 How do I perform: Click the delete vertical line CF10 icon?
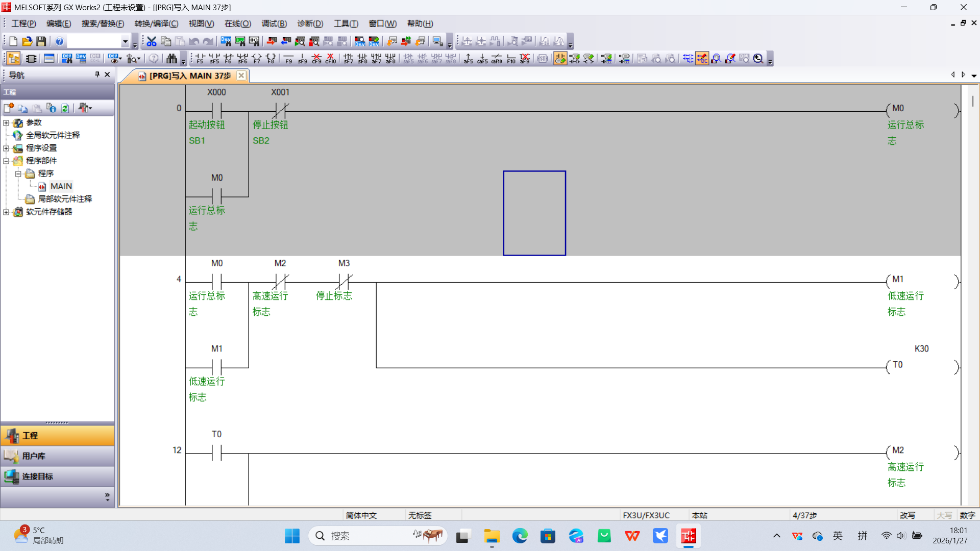[x=331, y=59]
